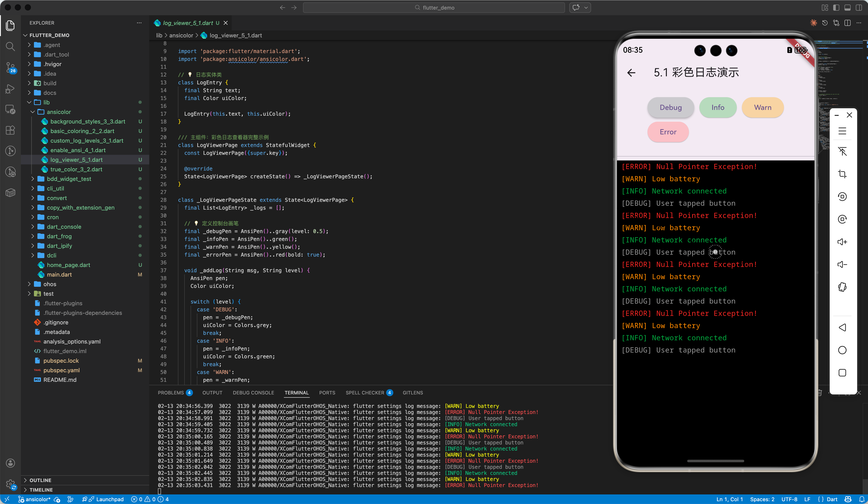Click the split editor right icon
The height and width of the screenshot is (504, 868).
tap(848, 23)
